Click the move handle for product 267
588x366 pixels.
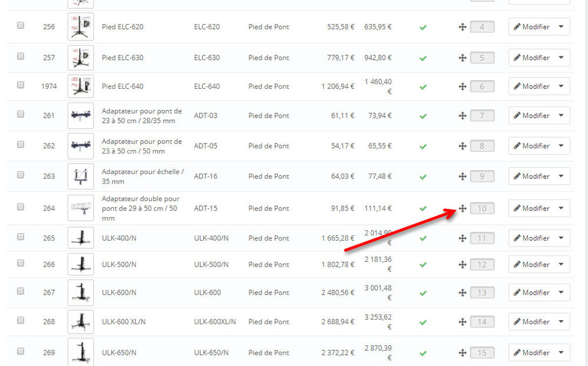click(x=462, y=293)
